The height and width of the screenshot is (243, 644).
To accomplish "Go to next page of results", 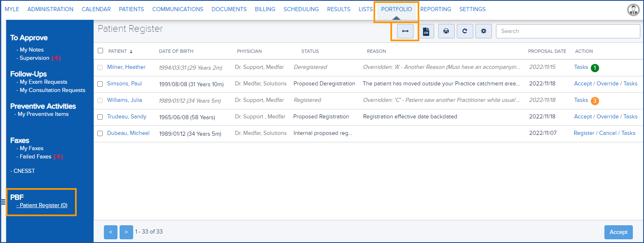I will point(126,232).
